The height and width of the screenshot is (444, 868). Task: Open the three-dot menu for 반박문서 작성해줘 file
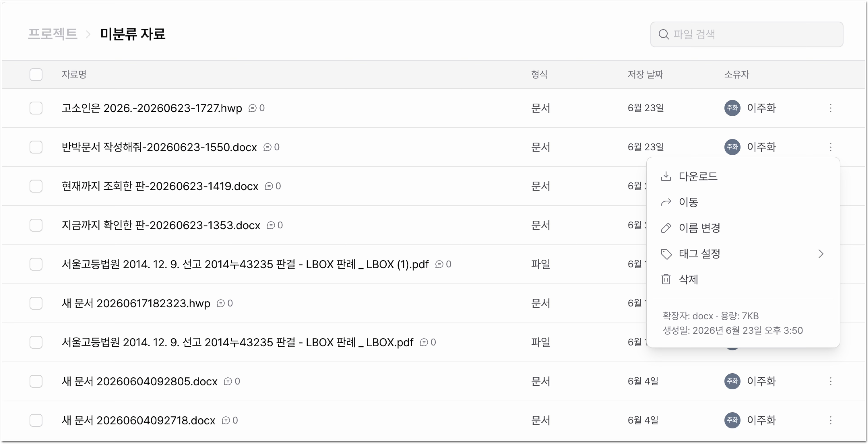click(x=830, y=147)
